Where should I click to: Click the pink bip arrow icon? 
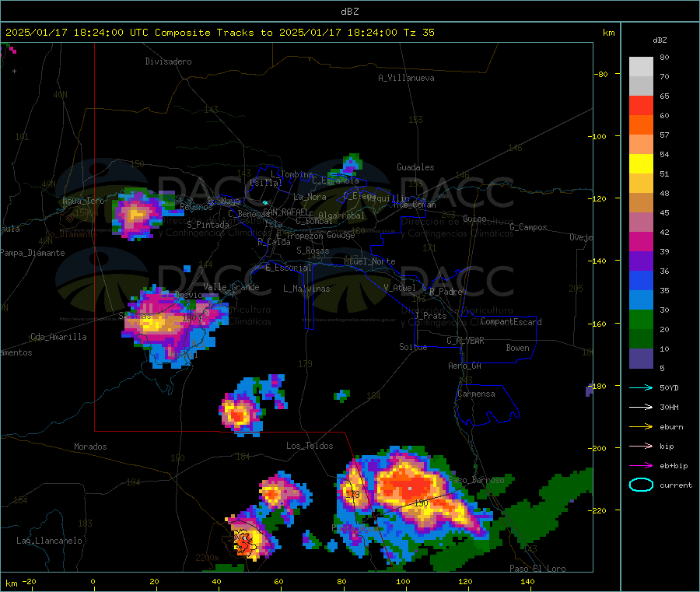point(641,446)
